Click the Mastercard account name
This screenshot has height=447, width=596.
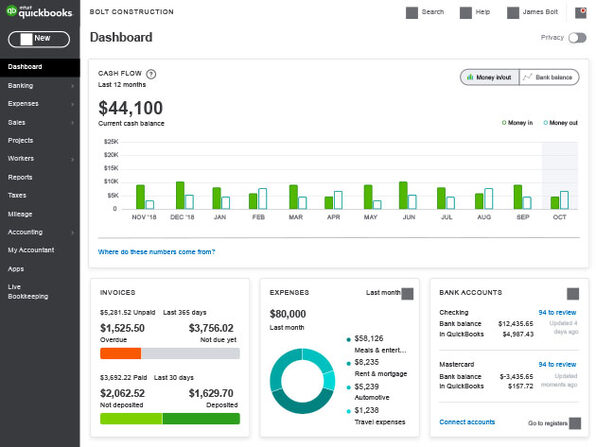[457, 365]
